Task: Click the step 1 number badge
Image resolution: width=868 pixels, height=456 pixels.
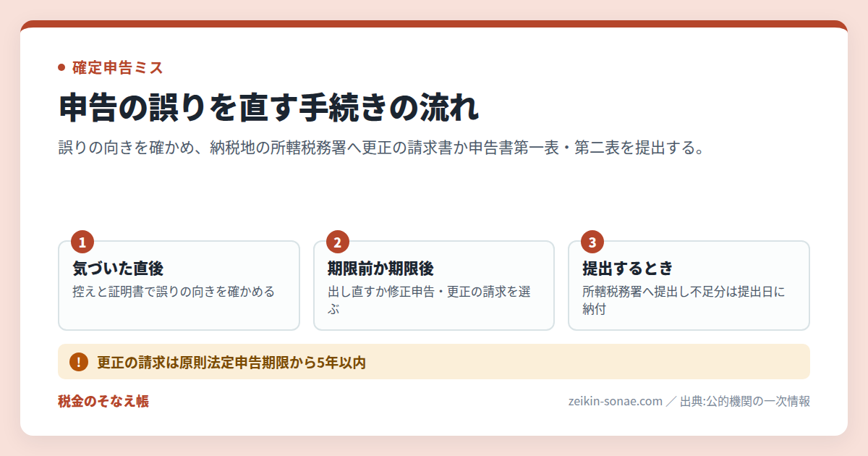Action: [x=82, y=242]
